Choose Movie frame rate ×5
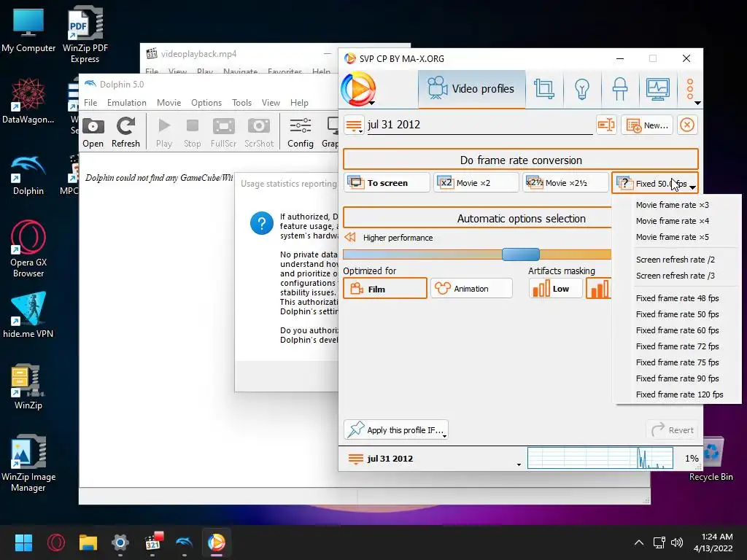Viewport: 747px width, 560px height. pyautogui.click(x=672, y=237)
